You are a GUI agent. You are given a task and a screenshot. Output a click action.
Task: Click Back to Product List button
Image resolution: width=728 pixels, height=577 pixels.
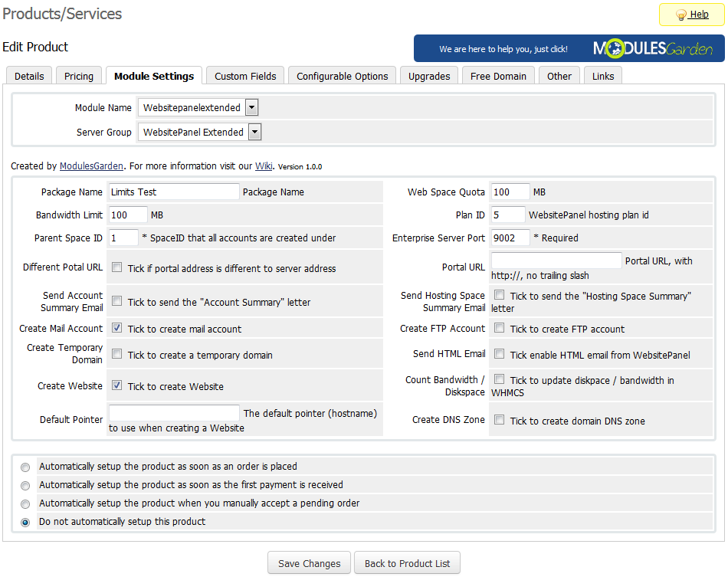pyautogui.click(x=407, y=563)
